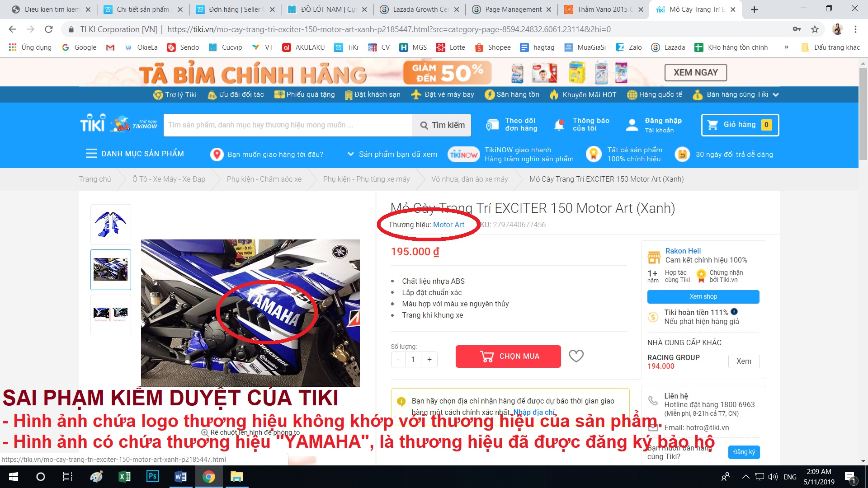Screen dimensions: 868x488
Task: Click the product thumbnail image bottom-left
Action: point(110,312)
